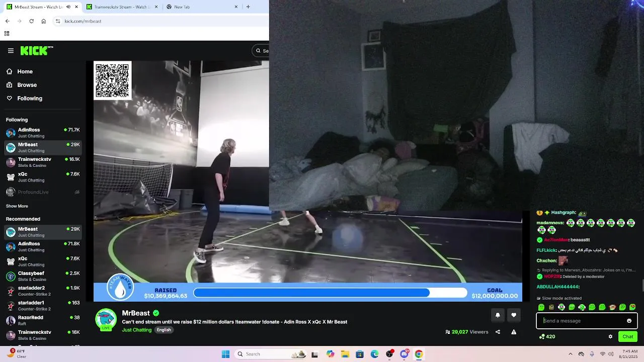Open Microsoft Store from the taskbar
The image size is (644, 362).
click(359, 354)
